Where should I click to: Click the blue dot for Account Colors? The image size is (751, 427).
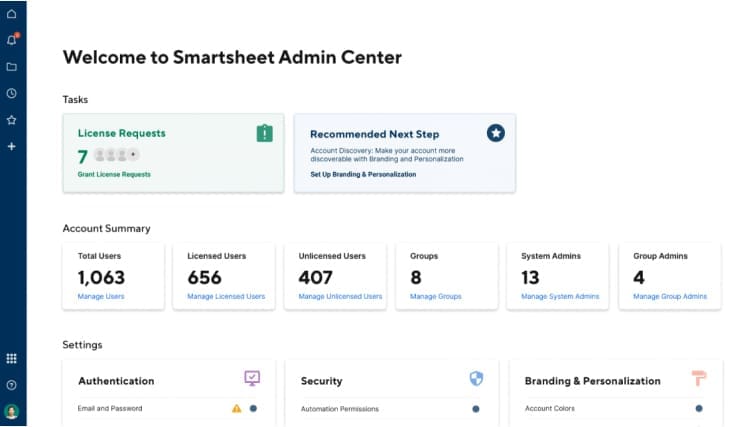click(699, 408)
